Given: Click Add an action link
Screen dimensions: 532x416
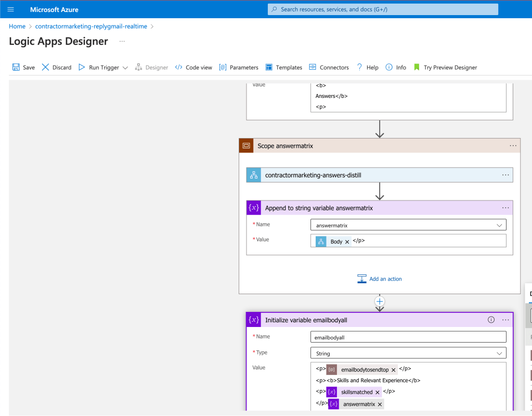Looking at the screenshot, I should [x=385, y=279].
